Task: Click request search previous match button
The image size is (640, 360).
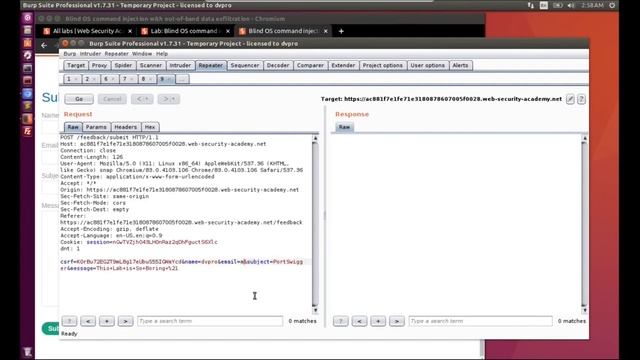Action: (x=88, y=321)
